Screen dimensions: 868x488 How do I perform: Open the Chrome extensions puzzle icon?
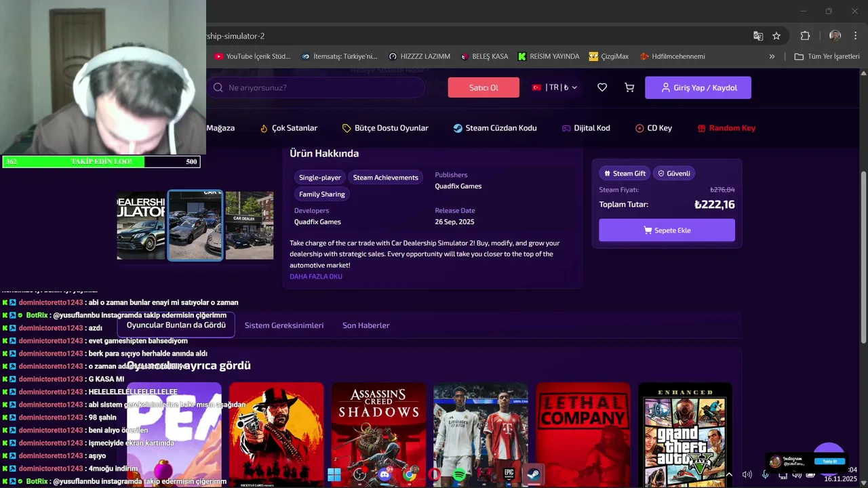point(805,36)
